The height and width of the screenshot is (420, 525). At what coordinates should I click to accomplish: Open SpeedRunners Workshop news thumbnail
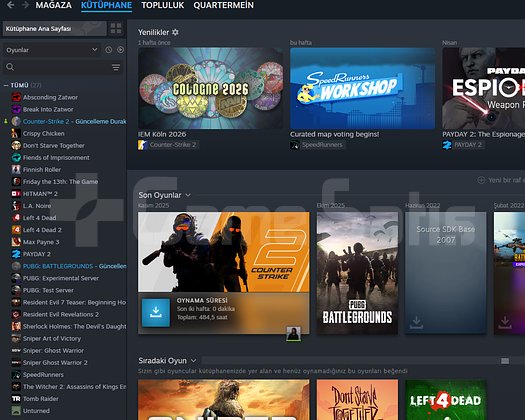363,88
